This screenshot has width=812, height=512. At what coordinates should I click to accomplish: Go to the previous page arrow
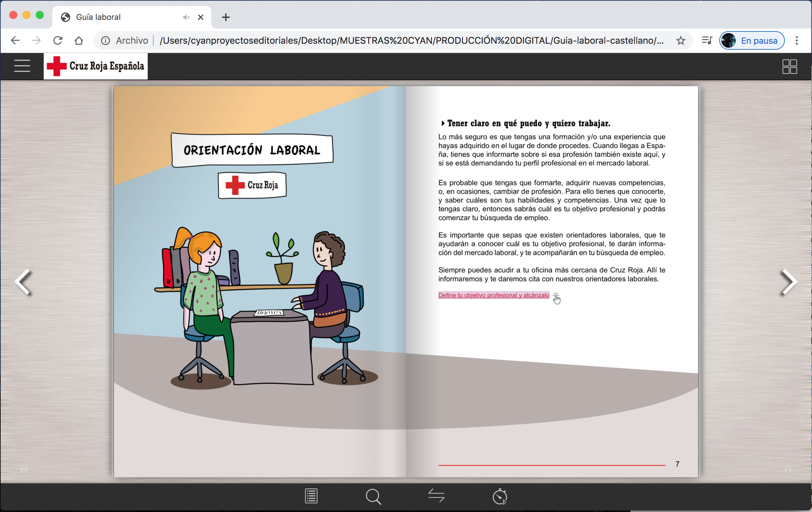tap(24, 282)
